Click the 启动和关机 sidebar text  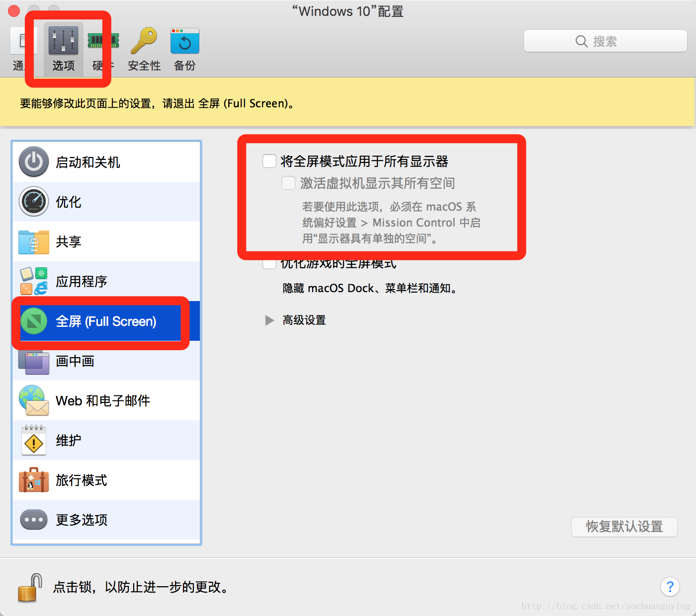pos(88,162)
